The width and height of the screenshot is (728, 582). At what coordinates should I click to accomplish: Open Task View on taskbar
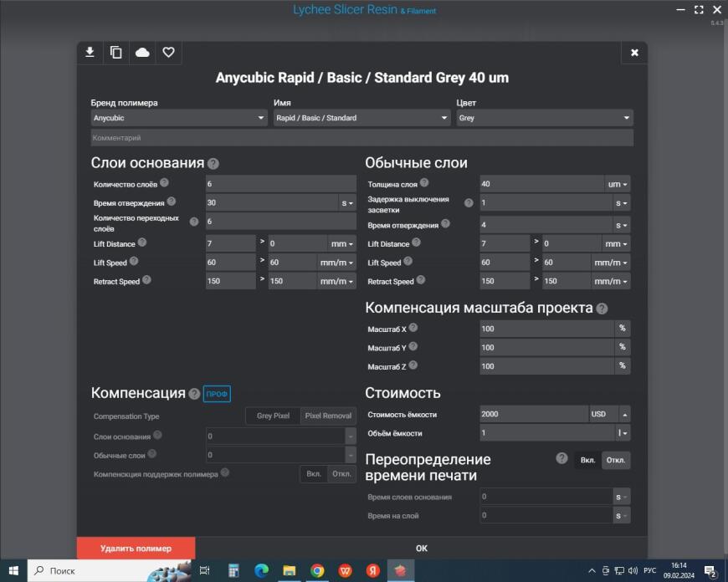205,570
